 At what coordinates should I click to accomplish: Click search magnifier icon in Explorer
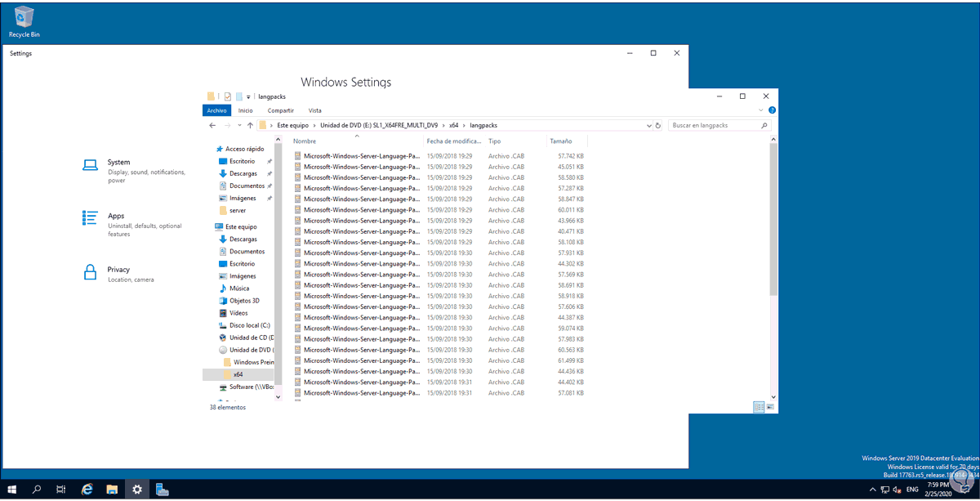point(764,125)
